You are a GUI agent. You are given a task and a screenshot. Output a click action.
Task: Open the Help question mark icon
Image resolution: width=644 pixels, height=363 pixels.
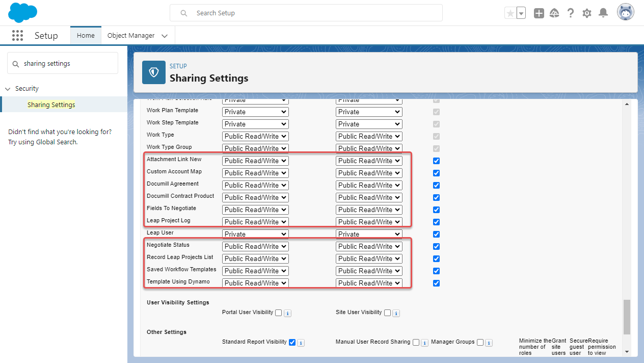(570, 13)
